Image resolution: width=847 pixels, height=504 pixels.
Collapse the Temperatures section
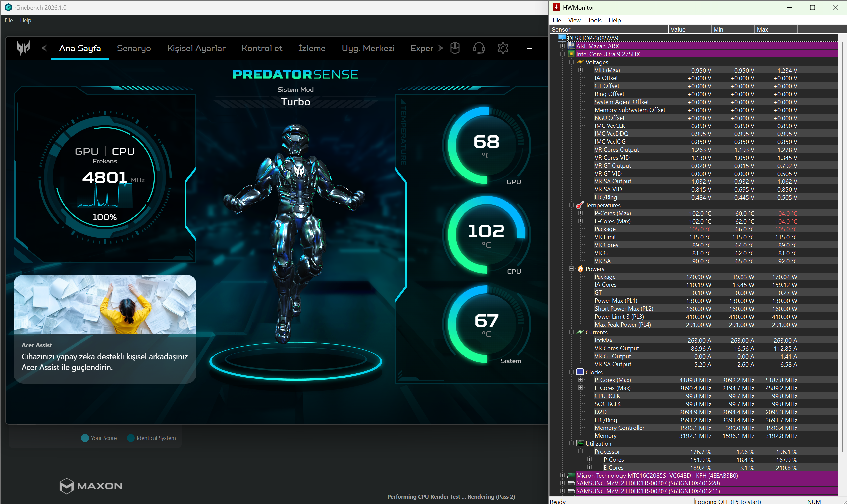571,205
